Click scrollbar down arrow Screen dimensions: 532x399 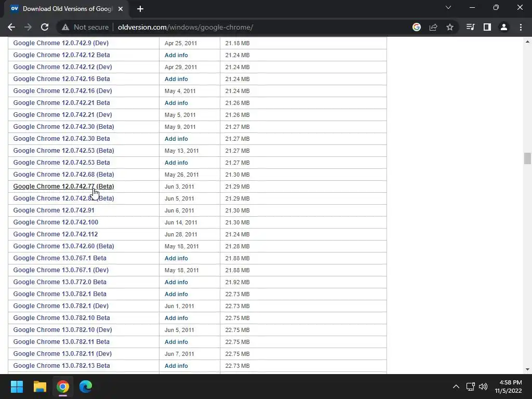(x=527, y=369)
